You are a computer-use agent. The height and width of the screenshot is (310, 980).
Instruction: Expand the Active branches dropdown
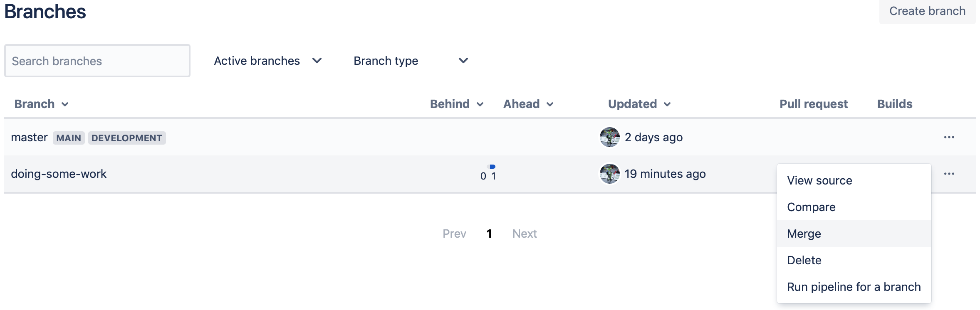coord(268,61)
